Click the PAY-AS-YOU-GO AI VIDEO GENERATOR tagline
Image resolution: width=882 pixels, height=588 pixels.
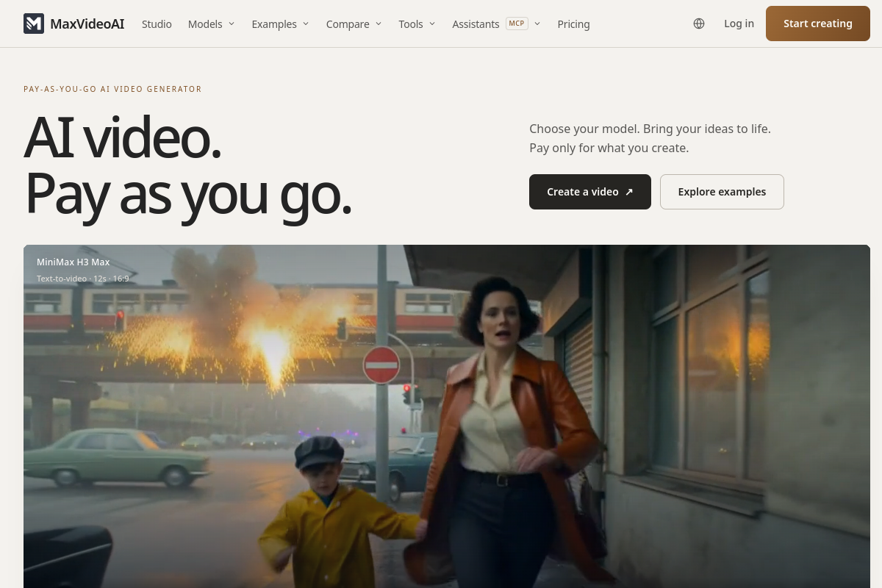[112, 89]
